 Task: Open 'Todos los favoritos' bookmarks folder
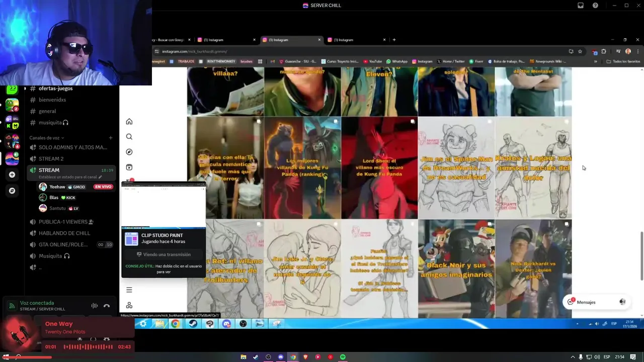coord(623,61)
